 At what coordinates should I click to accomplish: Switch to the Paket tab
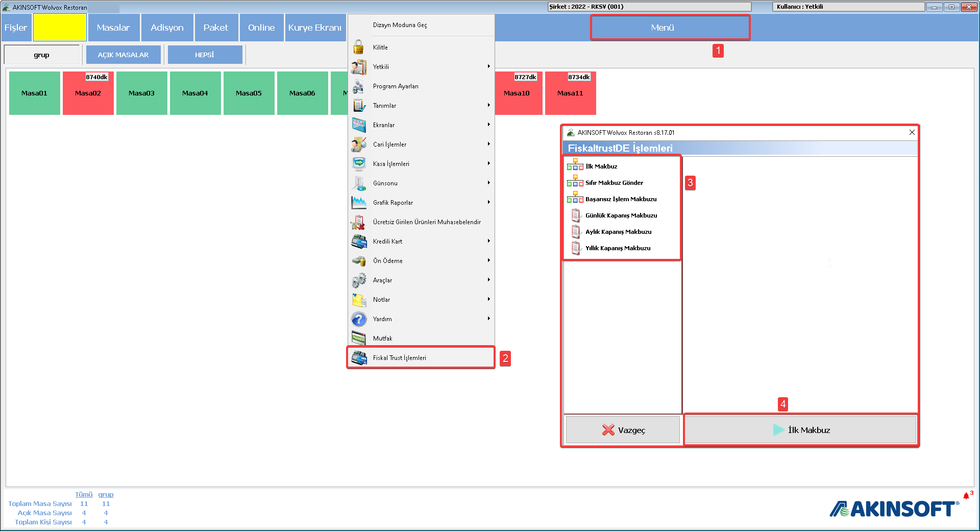point(216,28)
